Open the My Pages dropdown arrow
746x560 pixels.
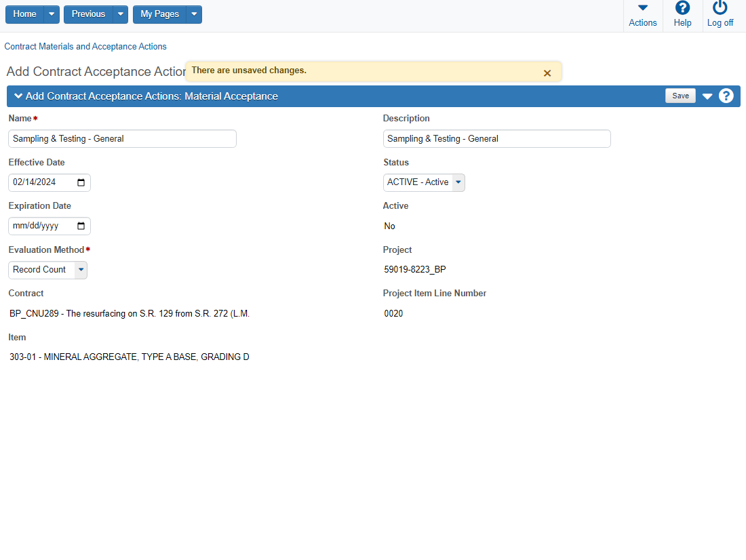[x=194, y=14]
